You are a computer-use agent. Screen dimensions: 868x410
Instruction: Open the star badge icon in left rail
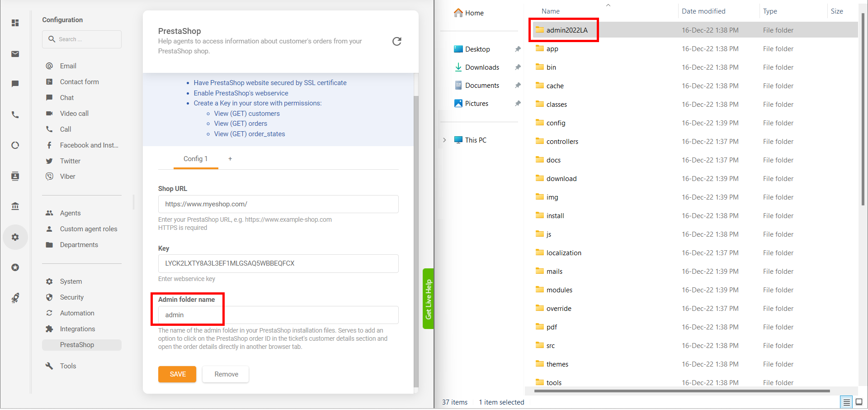[x=15, y=267]
